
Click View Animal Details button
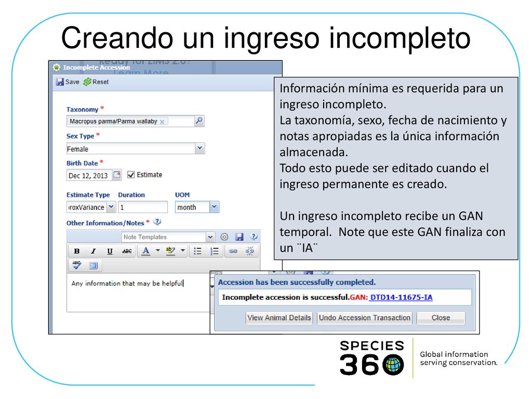(x=279, y=318)
